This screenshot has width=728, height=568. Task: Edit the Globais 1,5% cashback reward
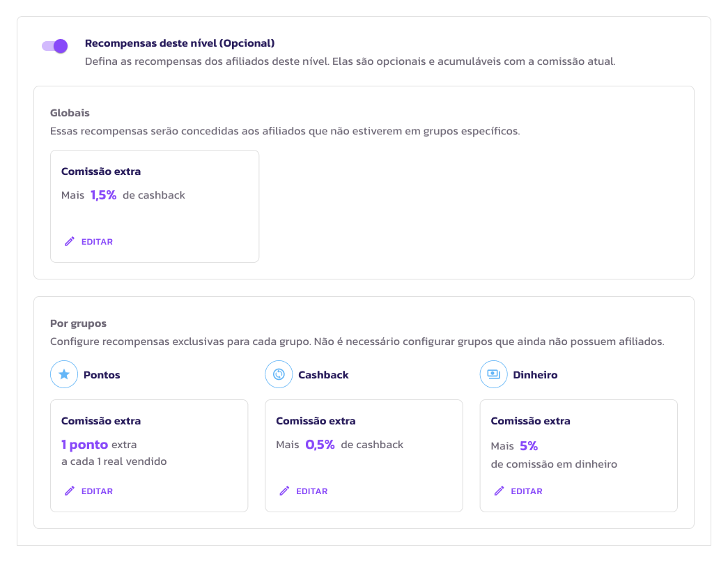[88, 242]
